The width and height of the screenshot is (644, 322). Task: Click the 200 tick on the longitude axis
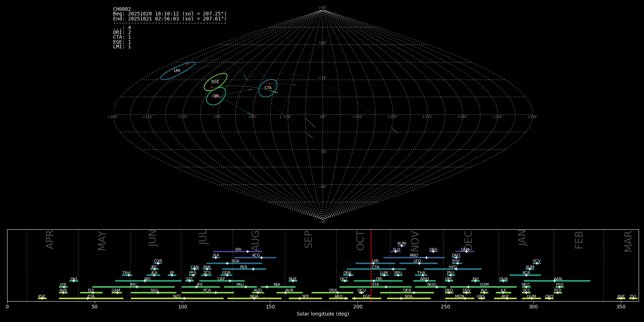pyautogui.click(x=358, y=307)
